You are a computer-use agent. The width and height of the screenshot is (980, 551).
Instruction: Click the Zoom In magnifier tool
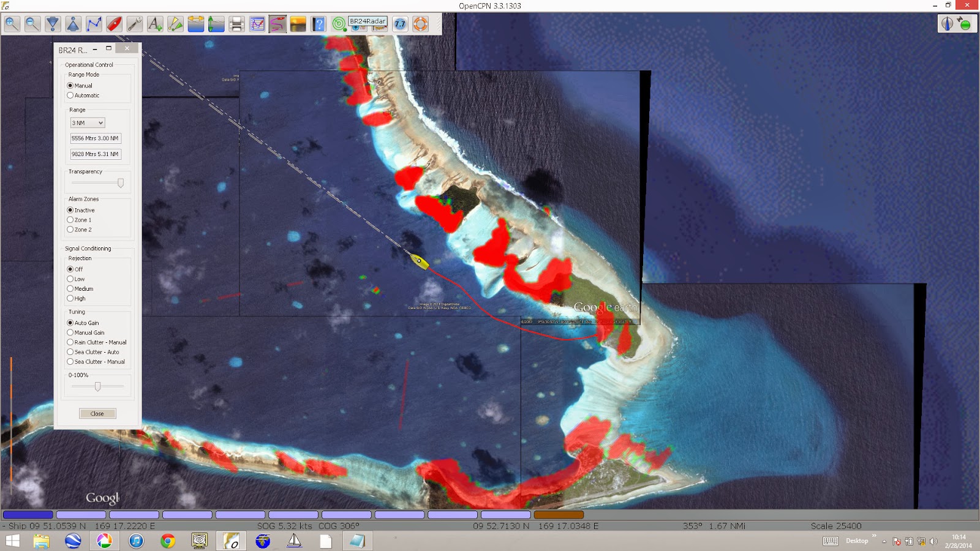click(12, 24)
